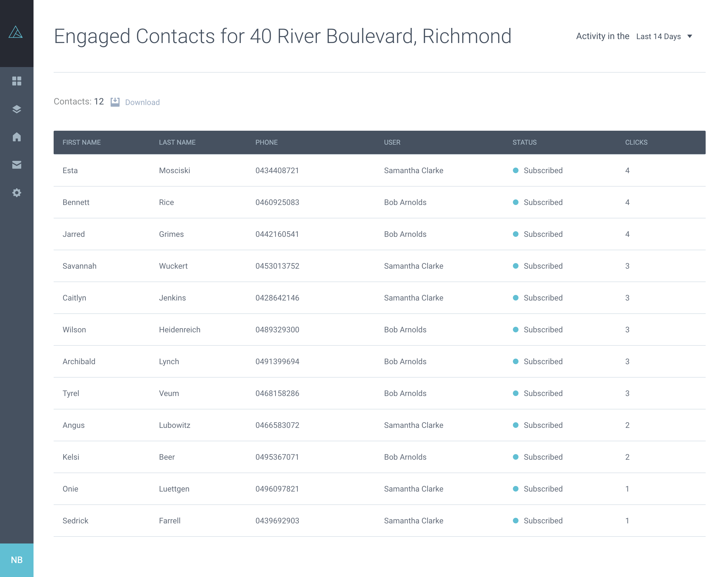The width and height of the screenshot is (728, 577).
Task: Select first name Savannah
Action: point(79,266)
